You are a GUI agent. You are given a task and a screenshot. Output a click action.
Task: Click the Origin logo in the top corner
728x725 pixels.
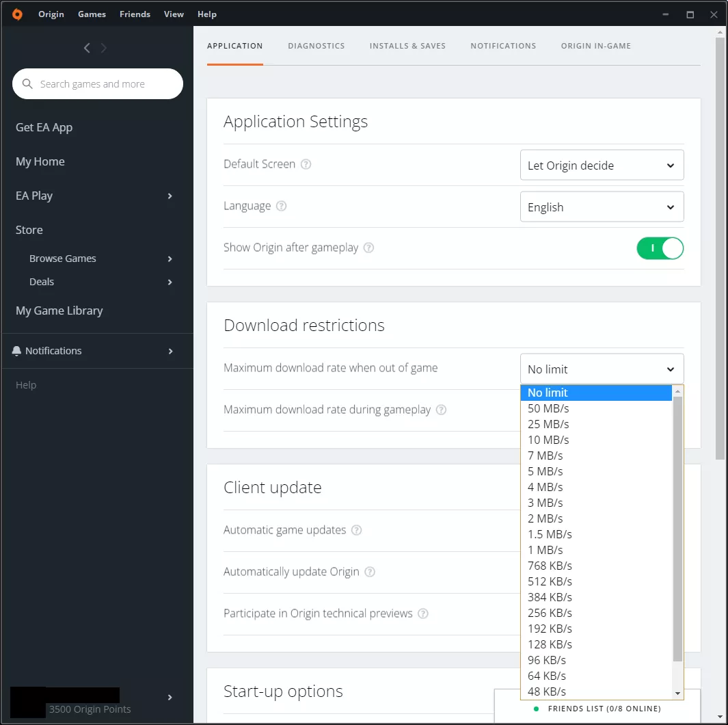tap(17, 14)
